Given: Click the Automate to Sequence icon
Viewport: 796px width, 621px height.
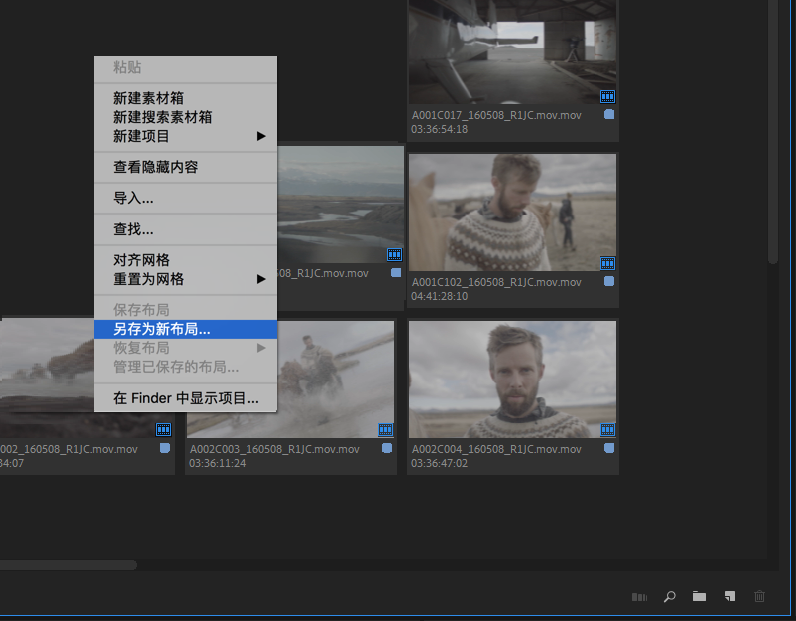Looking at the screenshot, I should tap(639, 597).
